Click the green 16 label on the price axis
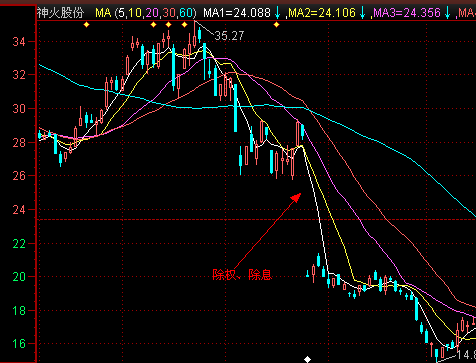The image size is (476, 363). point(19,343)
